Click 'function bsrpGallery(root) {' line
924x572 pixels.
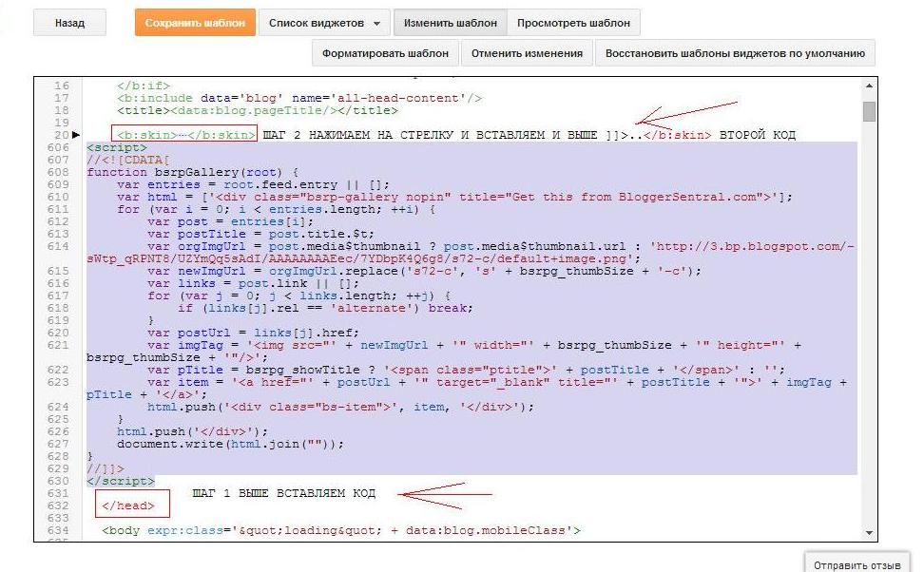(x=193, y=172)
